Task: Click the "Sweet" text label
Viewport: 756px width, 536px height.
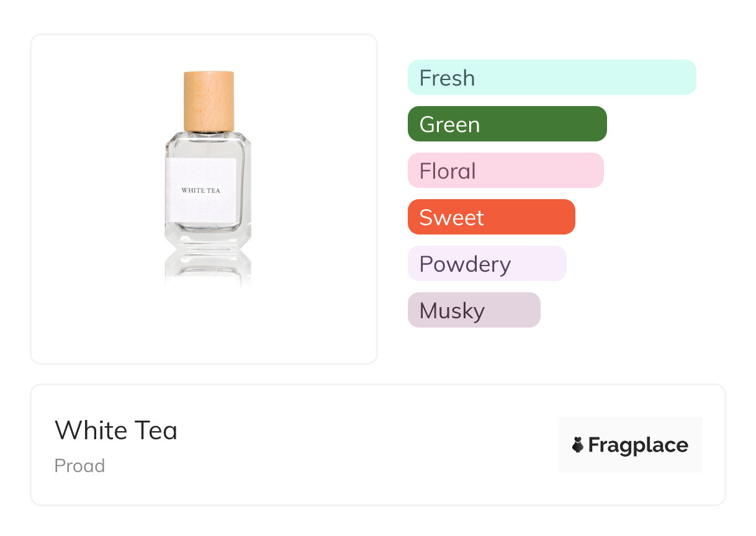Action: tap(451, 218)
